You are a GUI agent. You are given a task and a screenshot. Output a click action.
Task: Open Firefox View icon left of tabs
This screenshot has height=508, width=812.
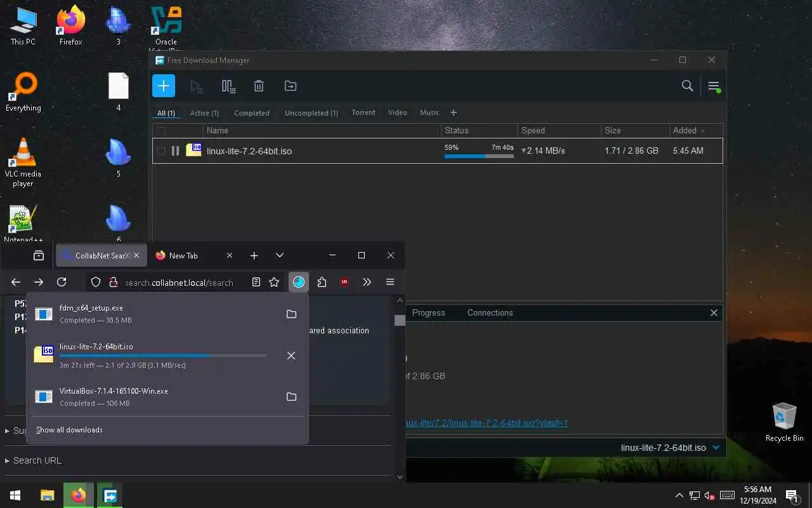point(39,255)
